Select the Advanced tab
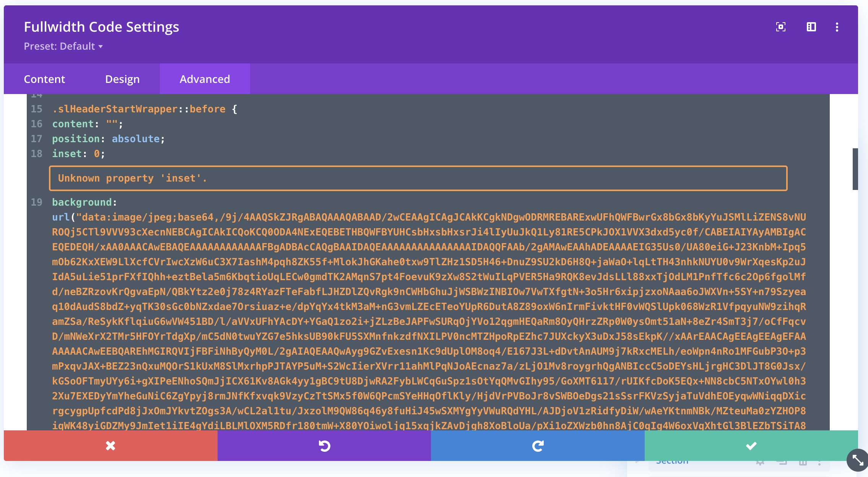Screen dimensions: 868x477 (x=205, y=79)
